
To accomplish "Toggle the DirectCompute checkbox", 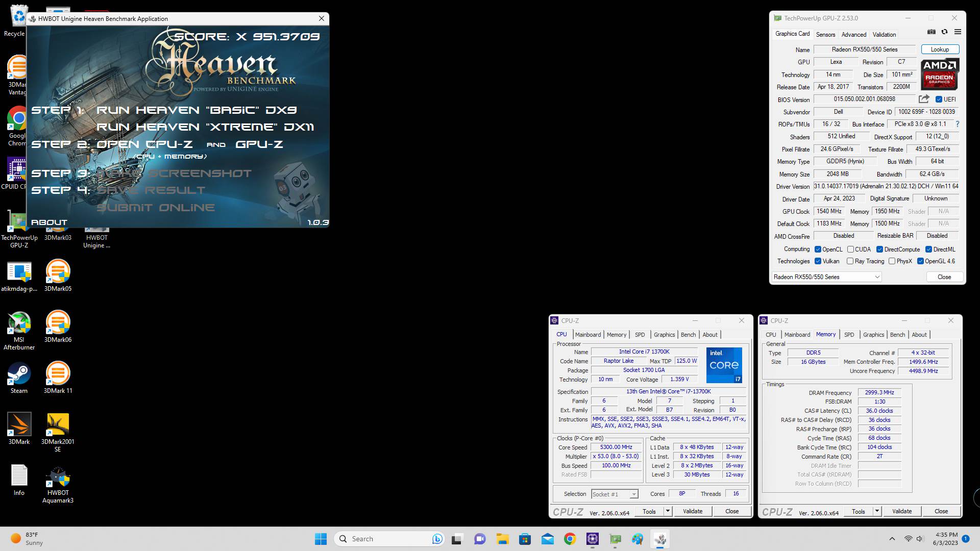I will tap(879, 249).
